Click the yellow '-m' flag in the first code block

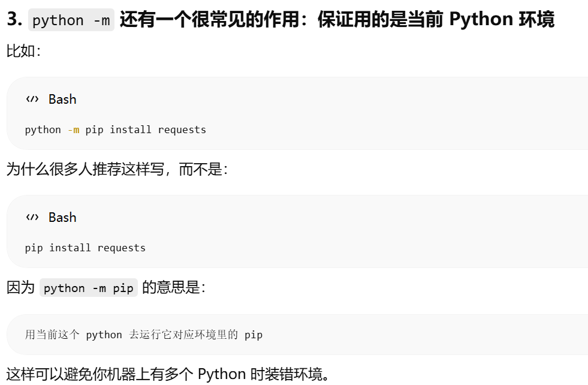[x=74, y=130]
